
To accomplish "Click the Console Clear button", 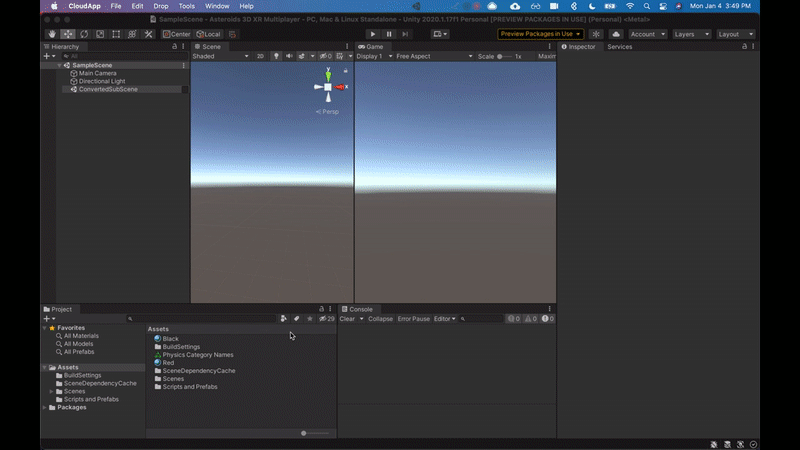I will (x=347, y=319).
